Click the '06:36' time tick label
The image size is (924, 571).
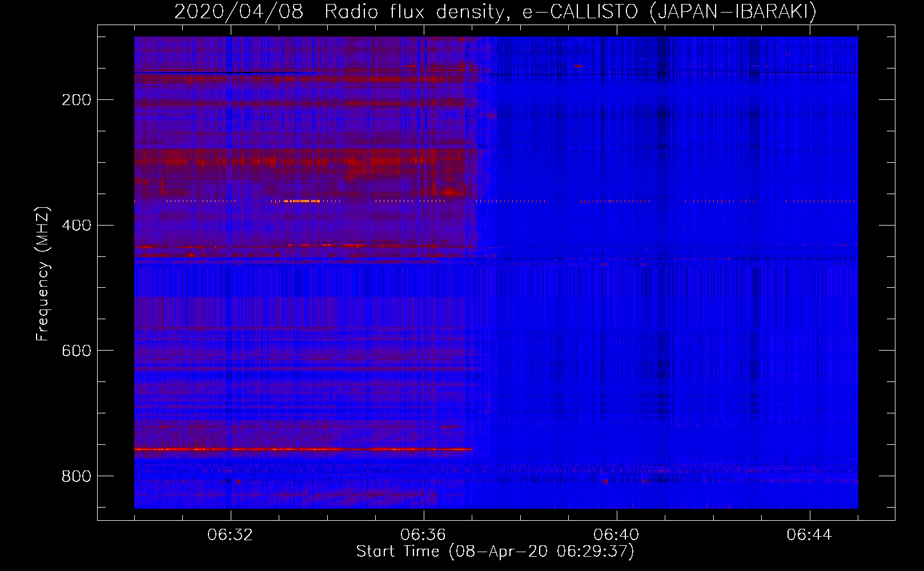423,535
